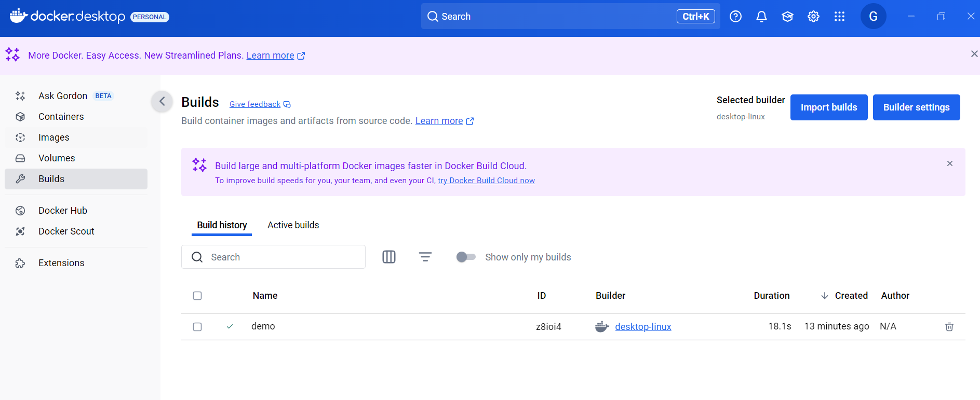Click the Docker Scout icon

coord(20,231)
